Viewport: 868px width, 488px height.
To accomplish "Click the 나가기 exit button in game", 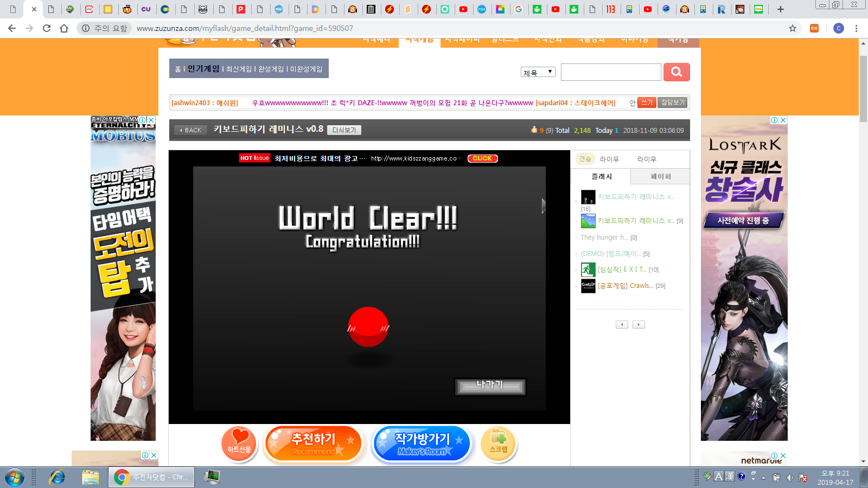I will pos(490,387).
